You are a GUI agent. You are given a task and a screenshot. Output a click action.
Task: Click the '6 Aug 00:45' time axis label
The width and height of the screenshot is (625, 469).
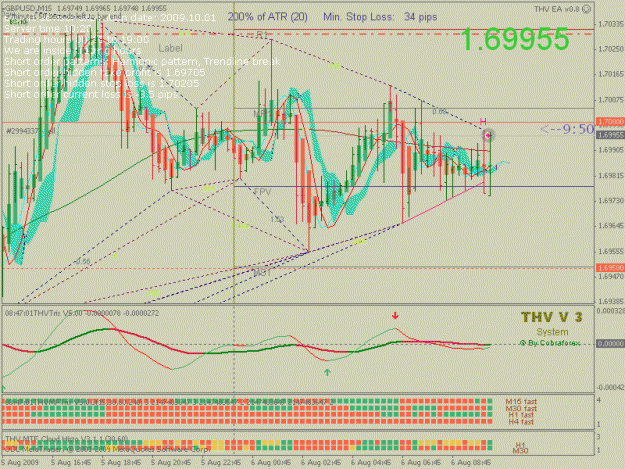coord(271,463)
